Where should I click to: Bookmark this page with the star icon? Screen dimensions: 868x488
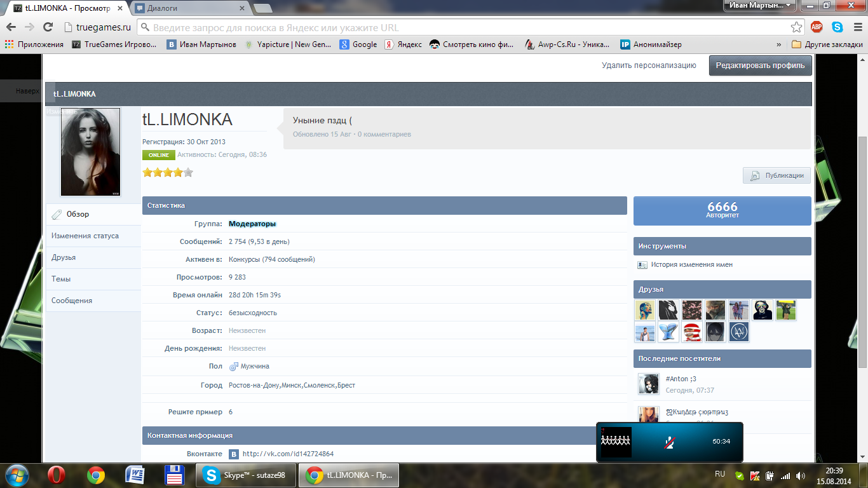point(796,27)
